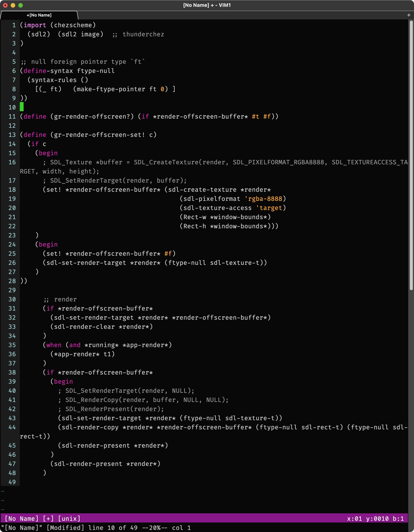
Task: Click the [unix] file format in status line
Action: coord(69,519)
